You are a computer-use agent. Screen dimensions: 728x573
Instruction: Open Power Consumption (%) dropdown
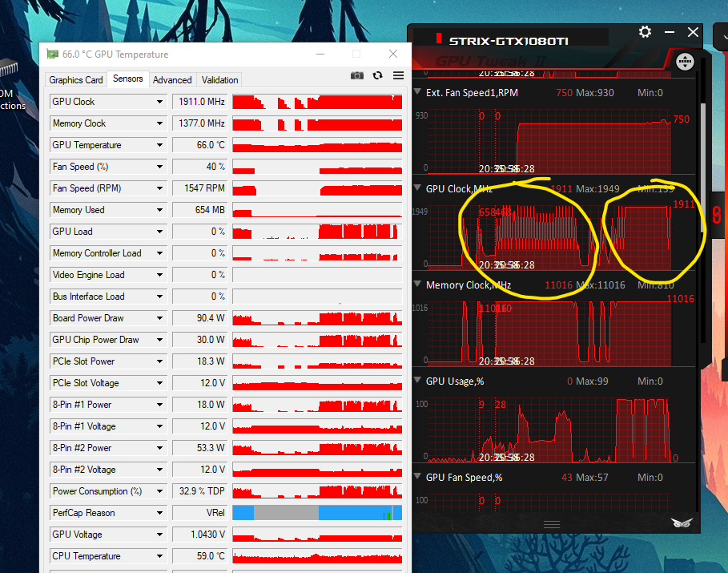point(159,491)
